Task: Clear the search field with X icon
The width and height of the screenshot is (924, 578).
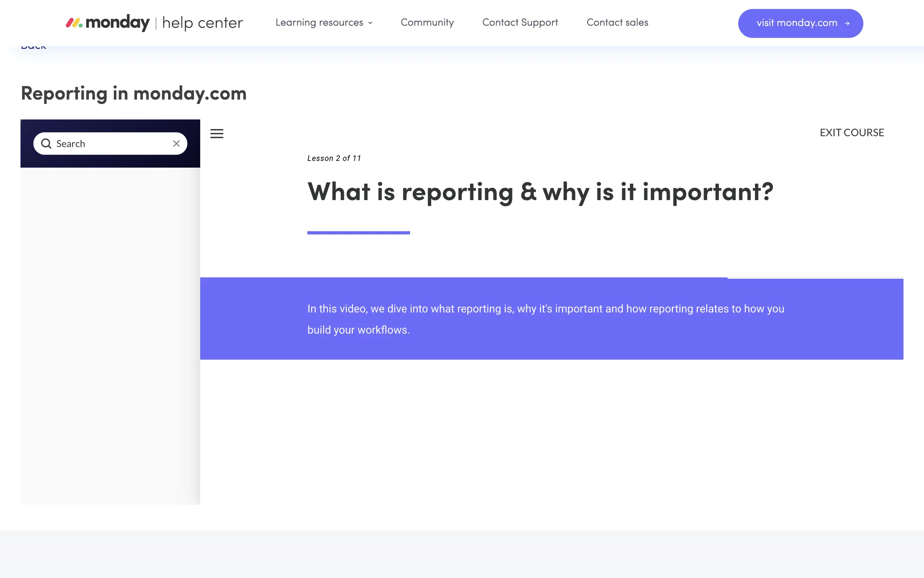Action: pos(176,144)
